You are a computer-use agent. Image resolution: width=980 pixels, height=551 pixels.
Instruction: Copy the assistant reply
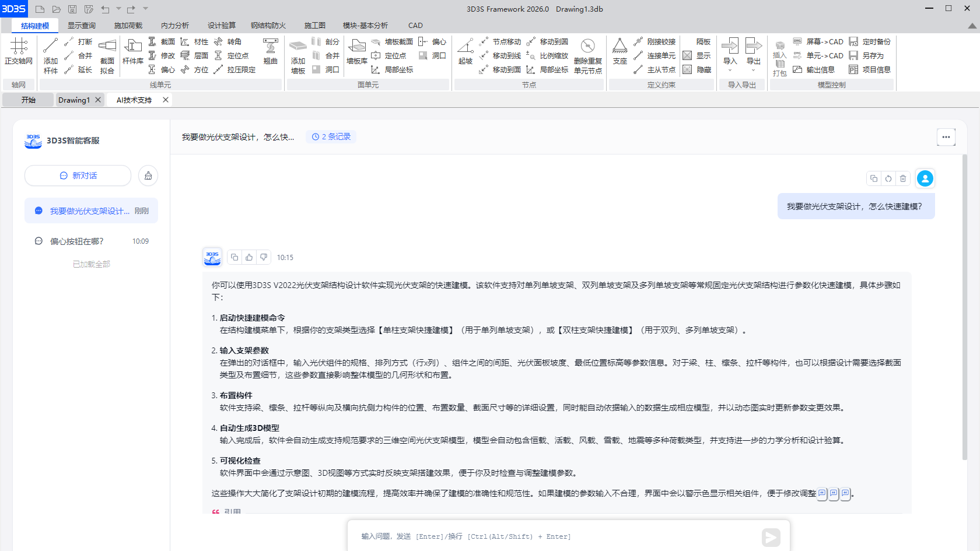click(x=235, y=257)
